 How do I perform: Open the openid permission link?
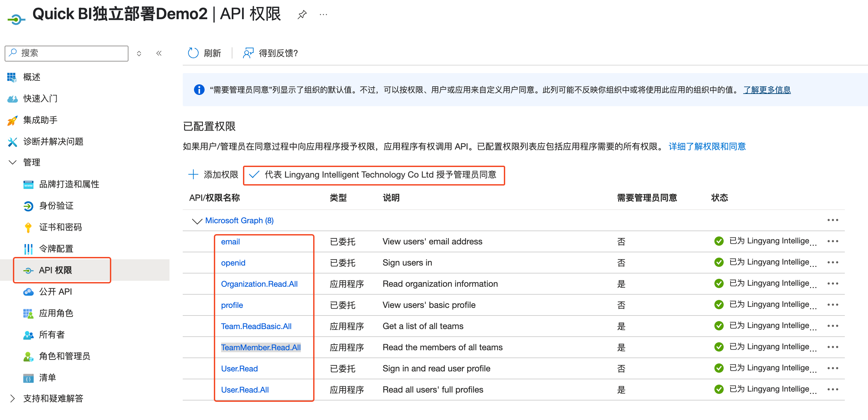click(233, 263)
